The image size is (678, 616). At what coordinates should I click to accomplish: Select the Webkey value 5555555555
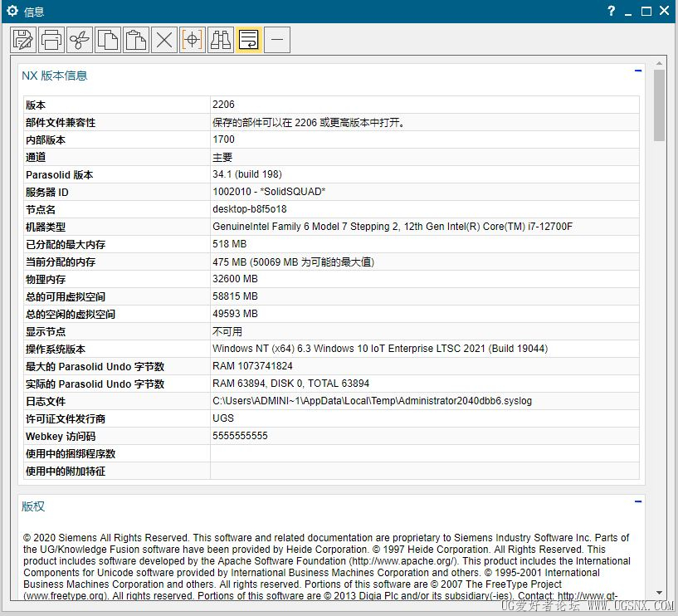240,436
